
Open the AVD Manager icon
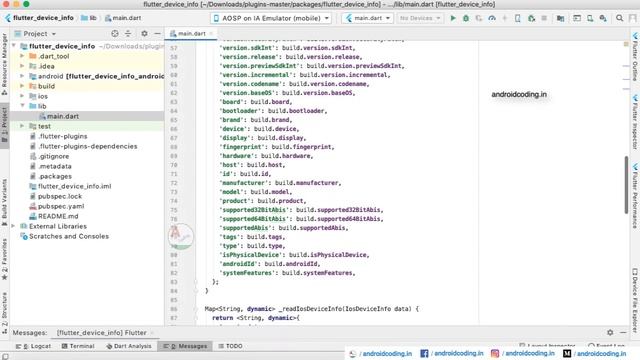click(x=590, y=18)
